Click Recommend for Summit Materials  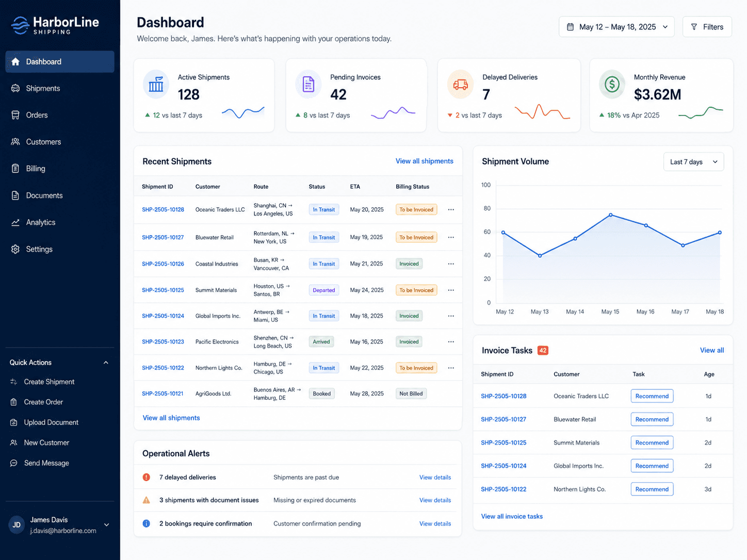pos(652,443)
